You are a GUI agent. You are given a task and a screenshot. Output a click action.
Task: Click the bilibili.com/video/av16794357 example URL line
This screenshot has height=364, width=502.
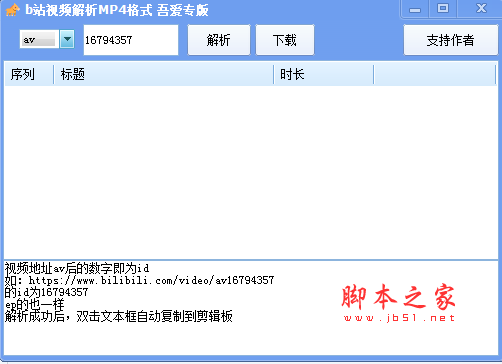[x=139, y=280]
